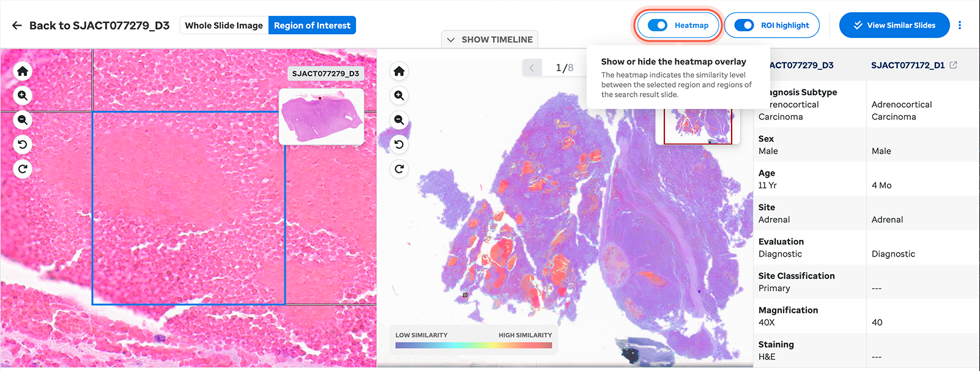980x371 pixels.
Task: Go to previous result with left chevron
Action: 532,67
